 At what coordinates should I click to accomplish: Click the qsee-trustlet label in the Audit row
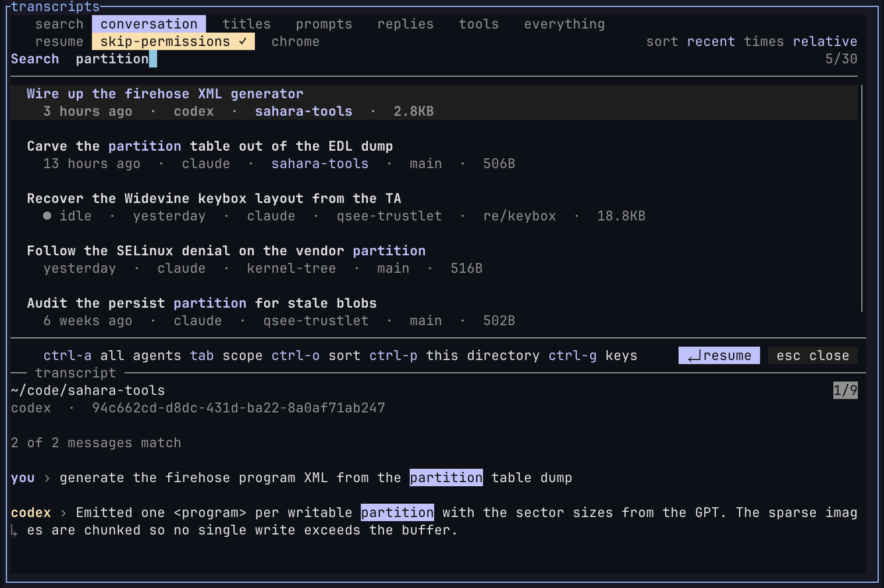(316, 320)
